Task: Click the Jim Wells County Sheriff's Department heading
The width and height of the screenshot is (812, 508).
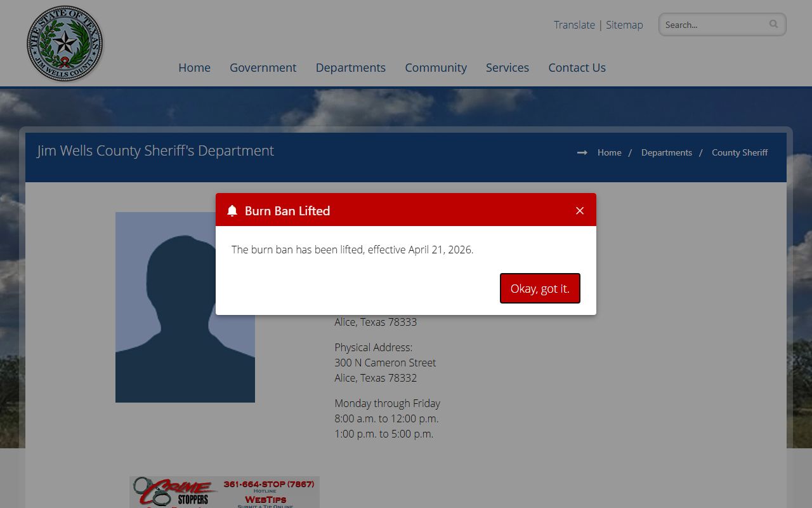Action: tap(155, 150)
